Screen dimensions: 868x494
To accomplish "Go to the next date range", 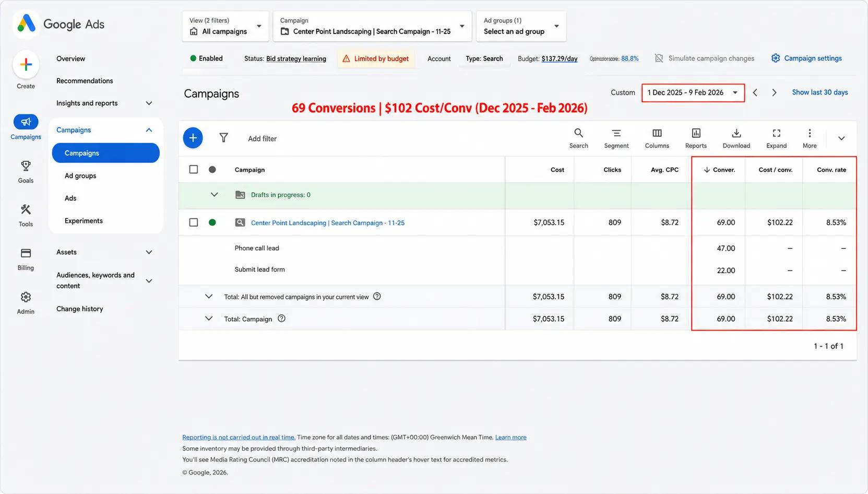I will pos(775,92).
